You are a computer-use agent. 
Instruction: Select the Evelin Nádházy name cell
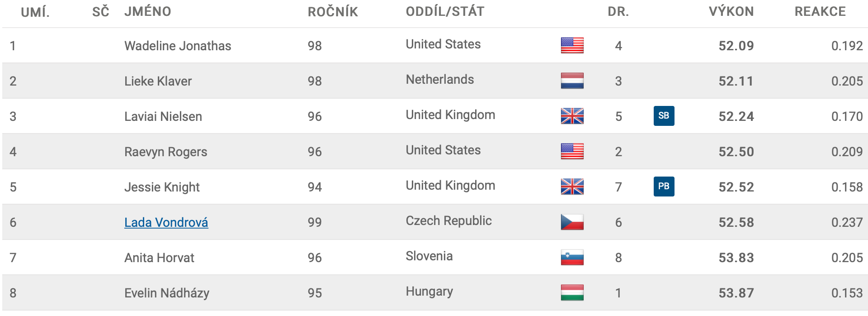[167, 293]
